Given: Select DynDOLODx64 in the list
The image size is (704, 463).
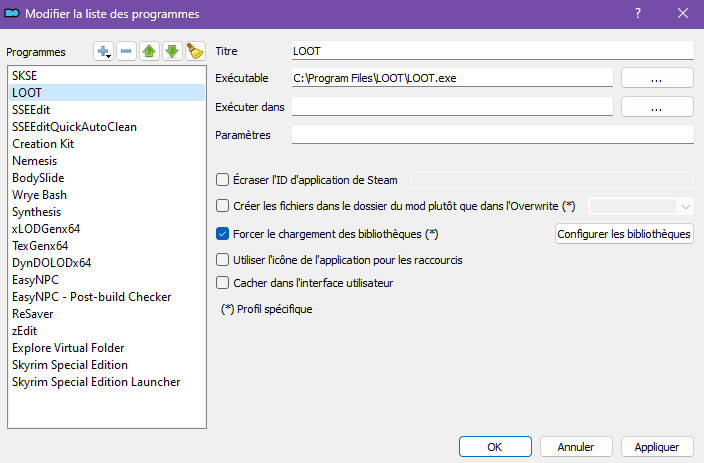Looking at the screenshot, I should coord(107,263).
